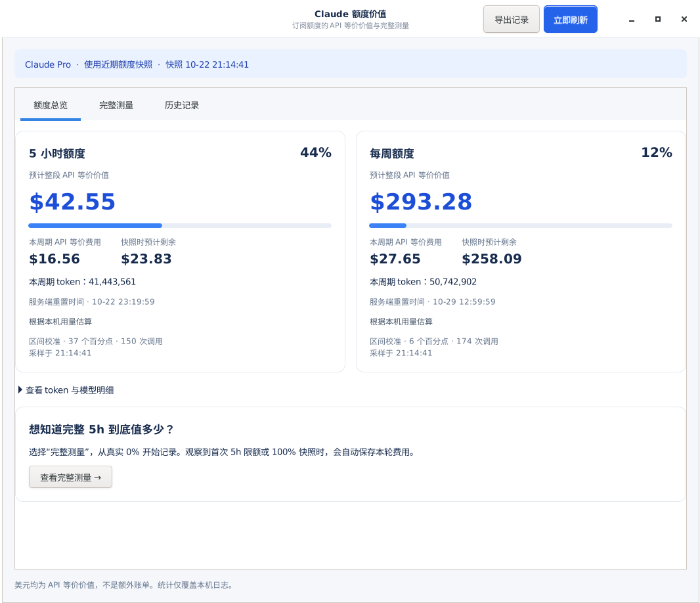This screenshot has width=700, height=603.
Task: Click the Claude Pro snapshot banner
Action: [x=351, y=64]
